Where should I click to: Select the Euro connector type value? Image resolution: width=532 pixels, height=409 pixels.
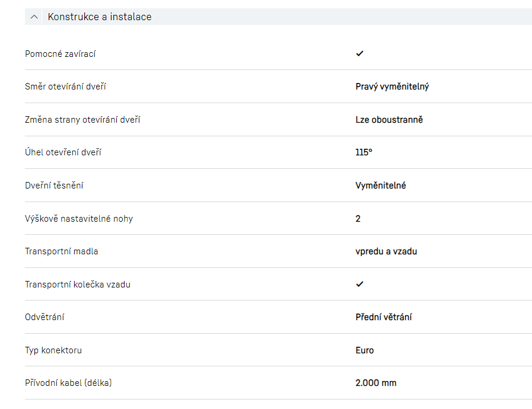coord(365,350)
